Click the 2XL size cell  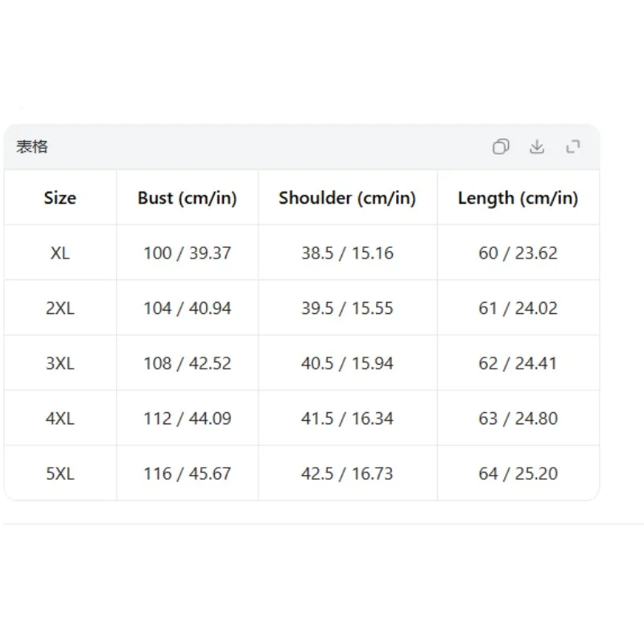pyautogui.click(x=60, y=308)
